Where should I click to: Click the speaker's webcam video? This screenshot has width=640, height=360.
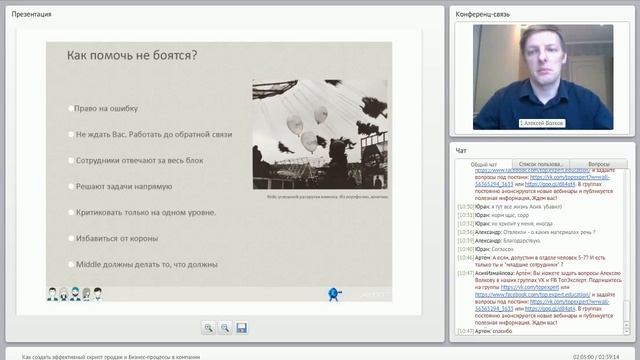coord(543,77)
